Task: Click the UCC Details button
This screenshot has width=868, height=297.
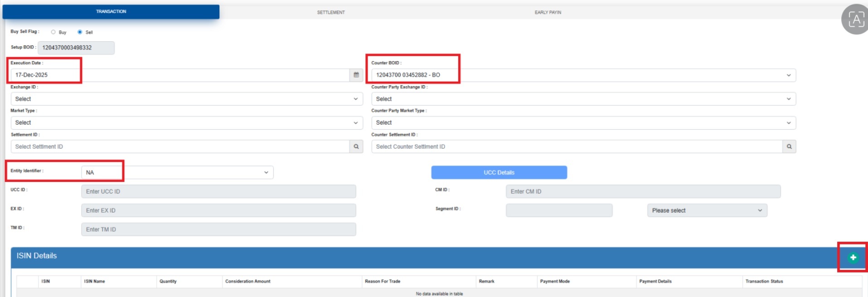Action: [499, 172]
